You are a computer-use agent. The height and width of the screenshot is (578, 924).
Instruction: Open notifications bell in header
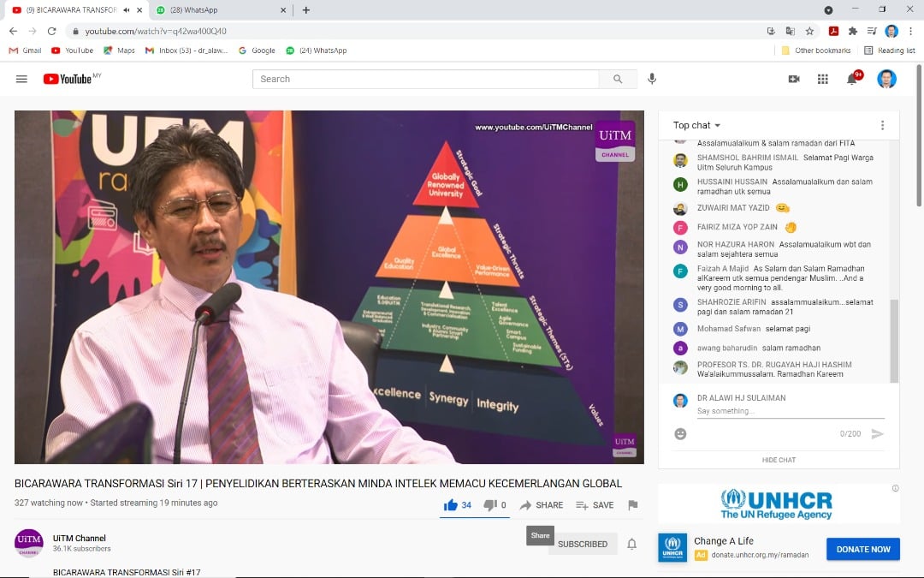[852, 79]
